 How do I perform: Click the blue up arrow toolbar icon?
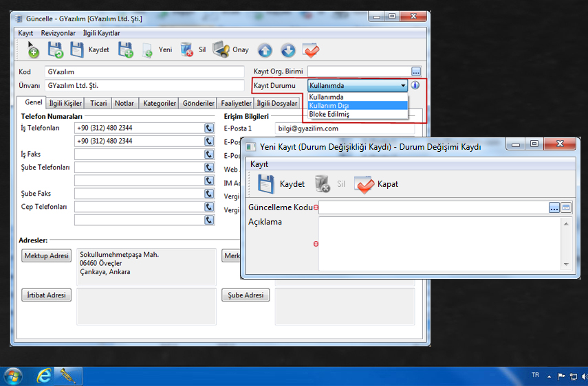265,50
